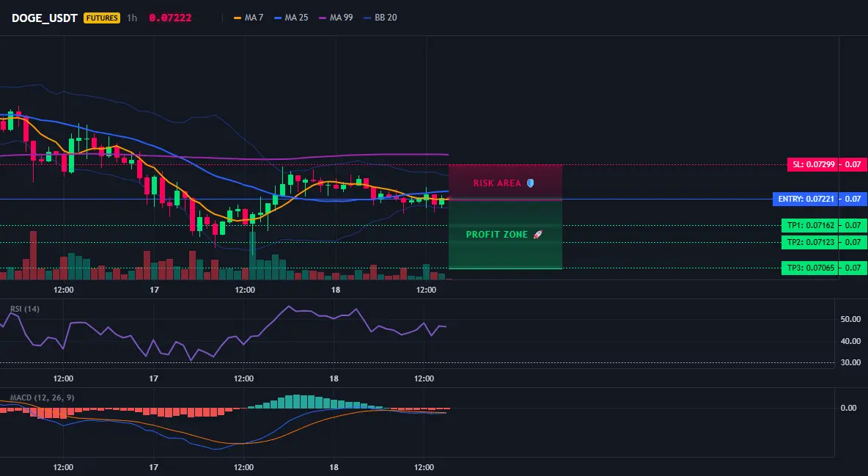Click the SL: 0.07299 price label
This screenshot has width=868, height=476.
tap(813, 164)
